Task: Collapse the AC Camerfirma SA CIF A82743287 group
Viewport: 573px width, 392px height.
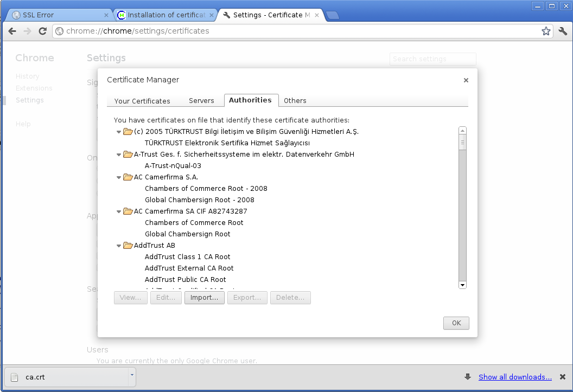Action: (x=119, y=211)
